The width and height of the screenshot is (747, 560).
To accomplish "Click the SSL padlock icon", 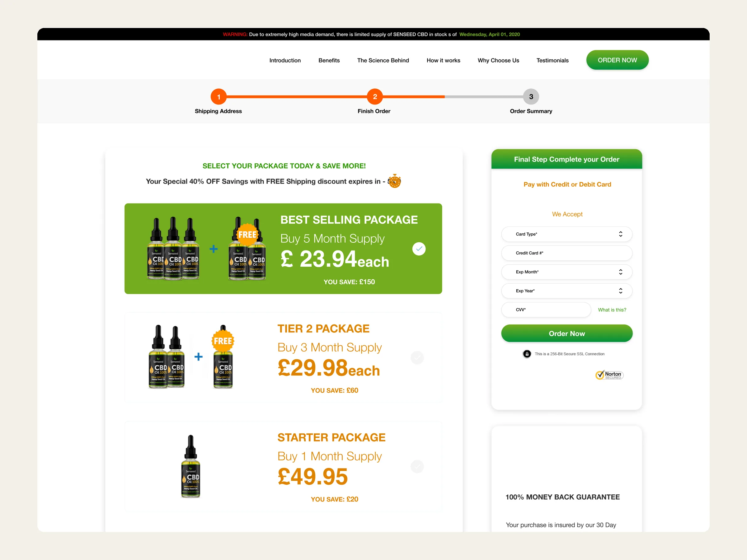I will point(527,354).
